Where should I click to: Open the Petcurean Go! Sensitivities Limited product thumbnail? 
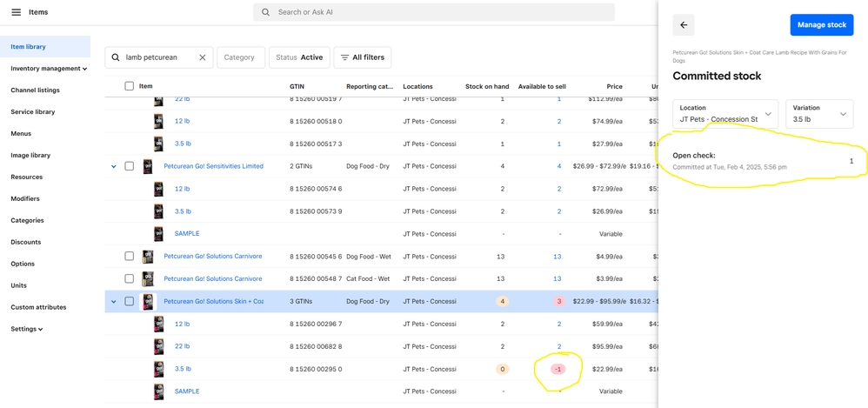tap(148, 166)
